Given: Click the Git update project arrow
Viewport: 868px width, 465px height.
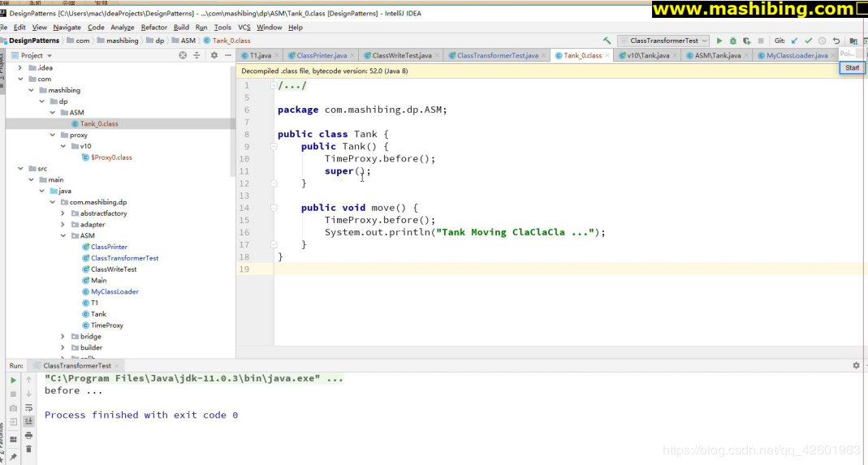Looking at the screenshot, I should [x=794, y=41].
